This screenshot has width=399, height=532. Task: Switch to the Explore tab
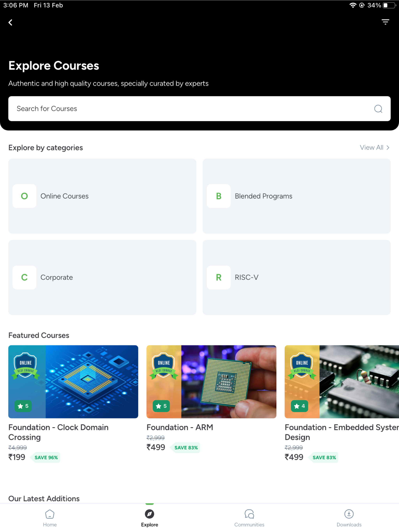click(x=149, y=517)
